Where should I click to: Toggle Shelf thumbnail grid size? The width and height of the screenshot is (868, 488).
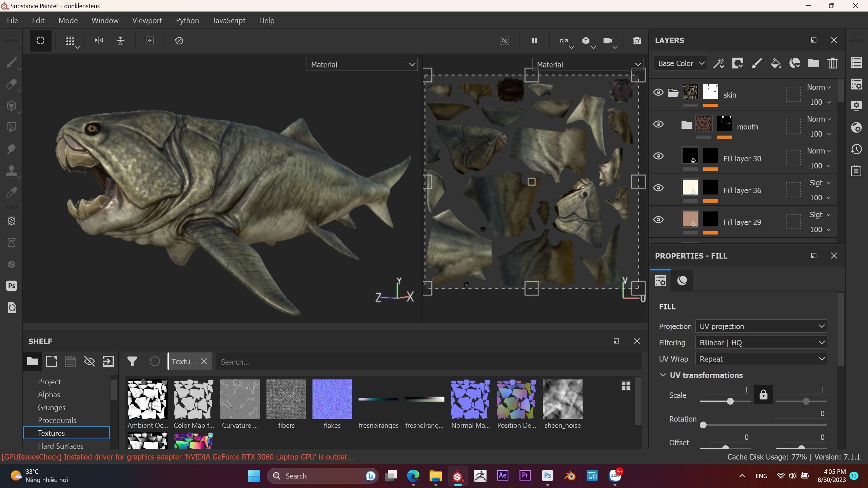click(626, 386)
